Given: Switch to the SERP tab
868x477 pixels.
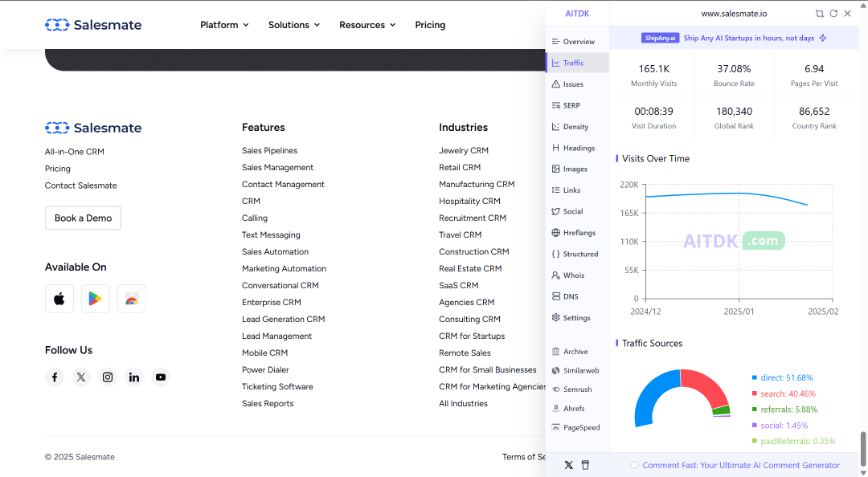Looking at the screenshot, I should coord(577,105).
